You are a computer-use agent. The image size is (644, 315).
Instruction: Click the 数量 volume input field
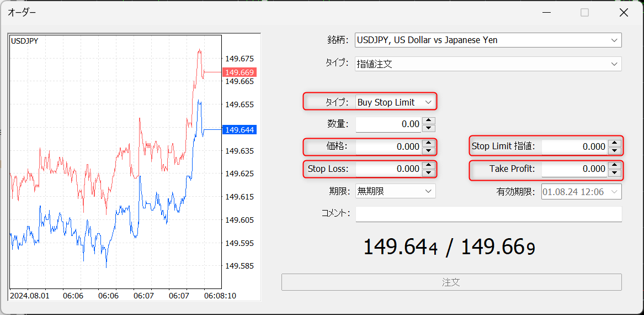coord(388,124)
